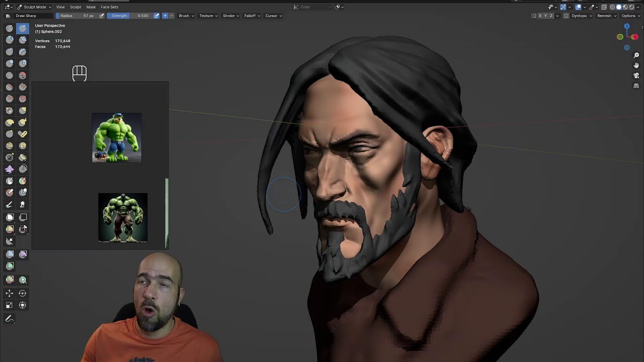This screenshot has height=362, width=644.
Task: Switch perspective/orthographic with grid icon
Action: point(636,86)
